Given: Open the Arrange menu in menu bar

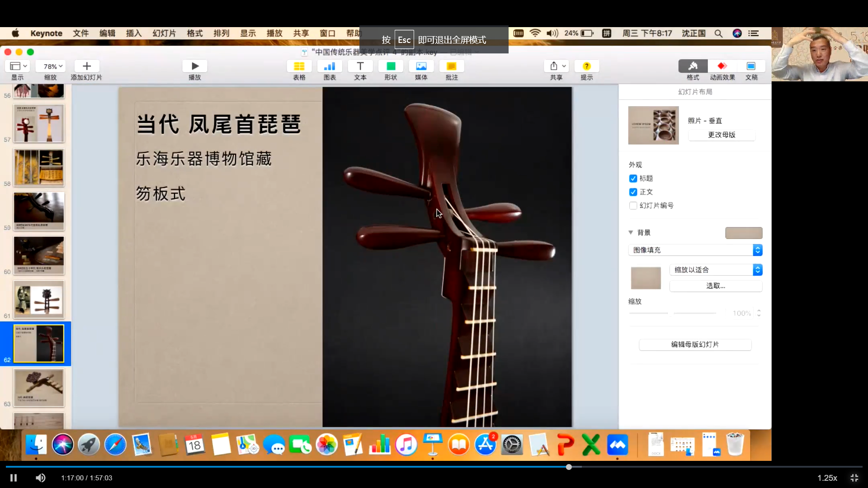Looking at the screenshot, I should [x=221, y=33].
